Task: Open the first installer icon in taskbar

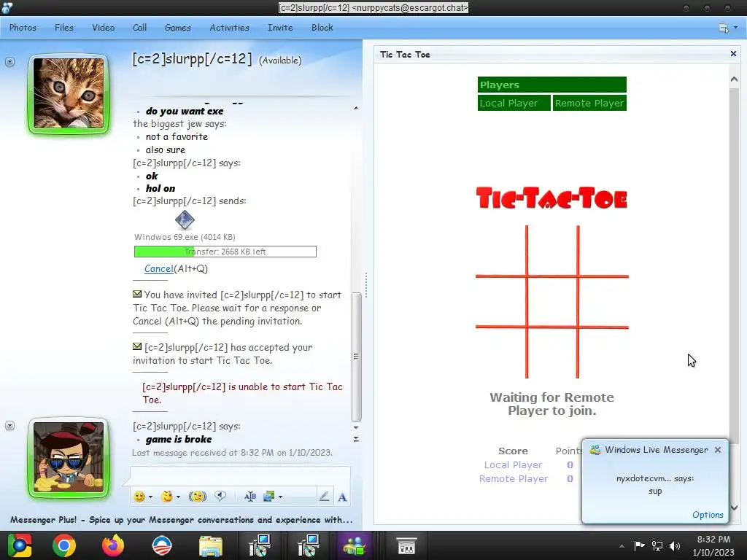Action: click(x=260, y=545)
